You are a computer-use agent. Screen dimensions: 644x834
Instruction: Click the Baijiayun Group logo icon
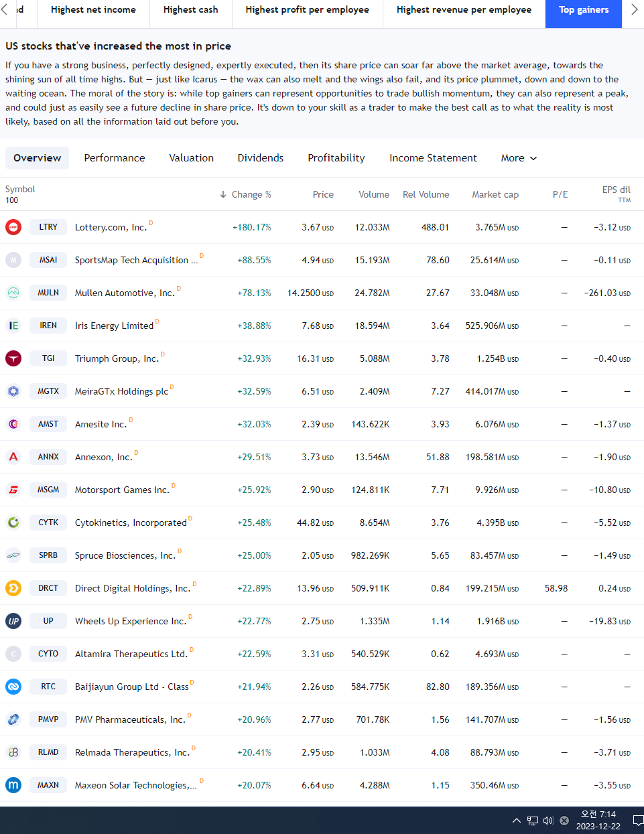pos(13,687)
